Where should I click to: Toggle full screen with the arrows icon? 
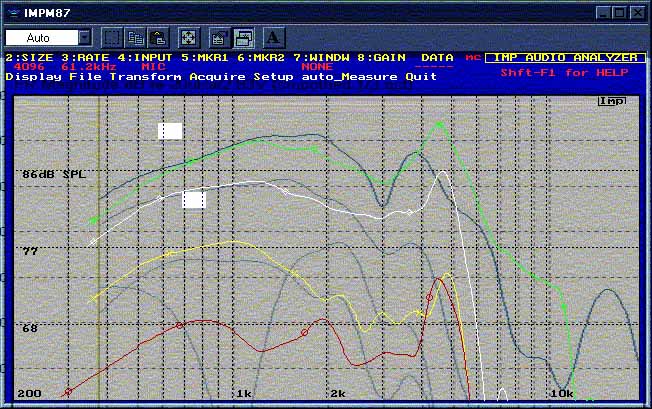pyautogui.click(x=189, y=38)
